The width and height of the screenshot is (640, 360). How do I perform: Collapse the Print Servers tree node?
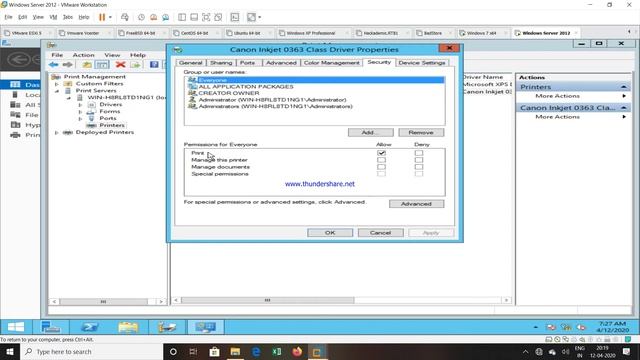point(57,91)
